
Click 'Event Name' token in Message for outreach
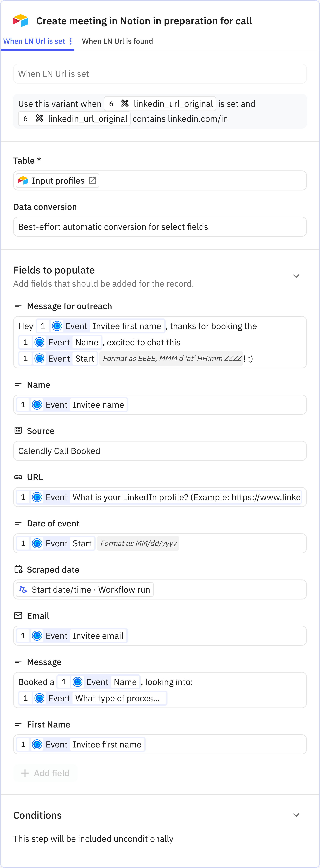point(60,342)
